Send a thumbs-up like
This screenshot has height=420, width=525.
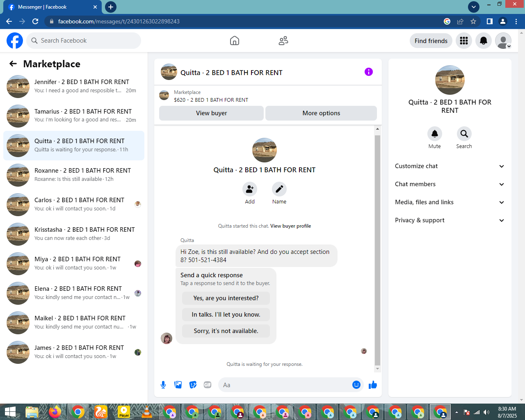pyautogui.click(x=373, y=385)
